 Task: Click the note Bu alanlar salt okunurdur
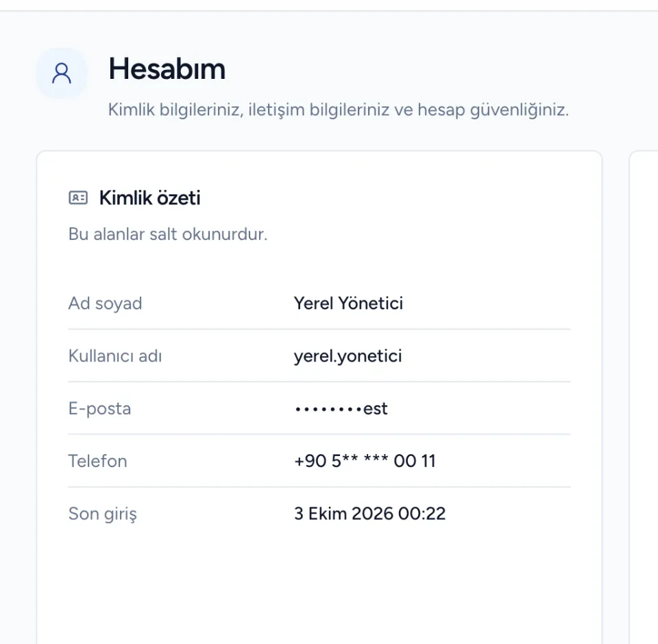pos(168,234)
